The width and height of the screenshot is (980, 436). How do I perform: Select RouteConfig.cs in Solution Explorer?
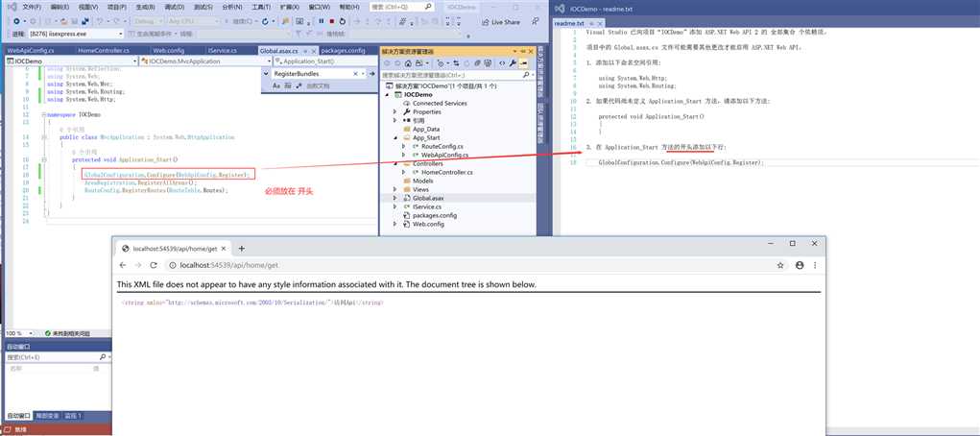[x=442, y=146]
